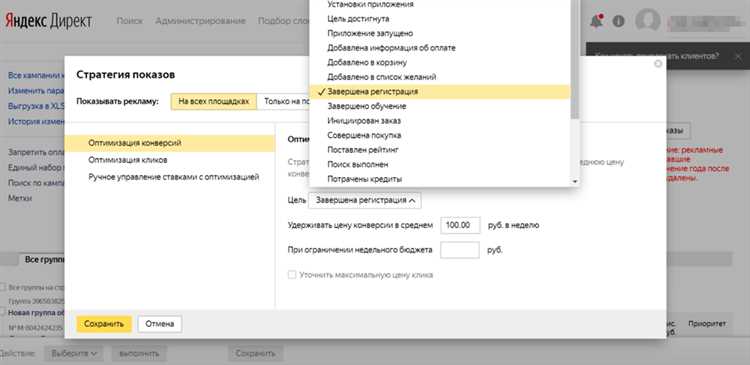This screenshot has width=750, height=365.
Task: Choose Поставлен рейтинг from the list
Action: pos(440,150)
